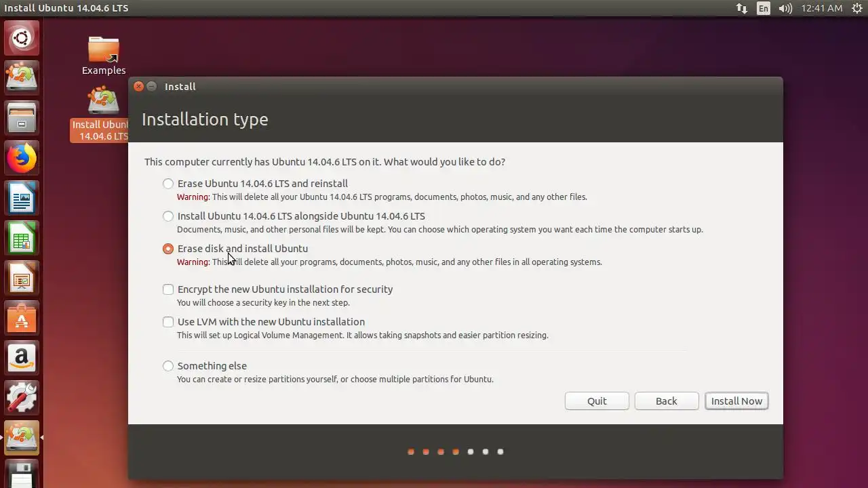Minimize the Install window
Image resolution: width=868 pixels, height=488 pixels.
(151, 86)
